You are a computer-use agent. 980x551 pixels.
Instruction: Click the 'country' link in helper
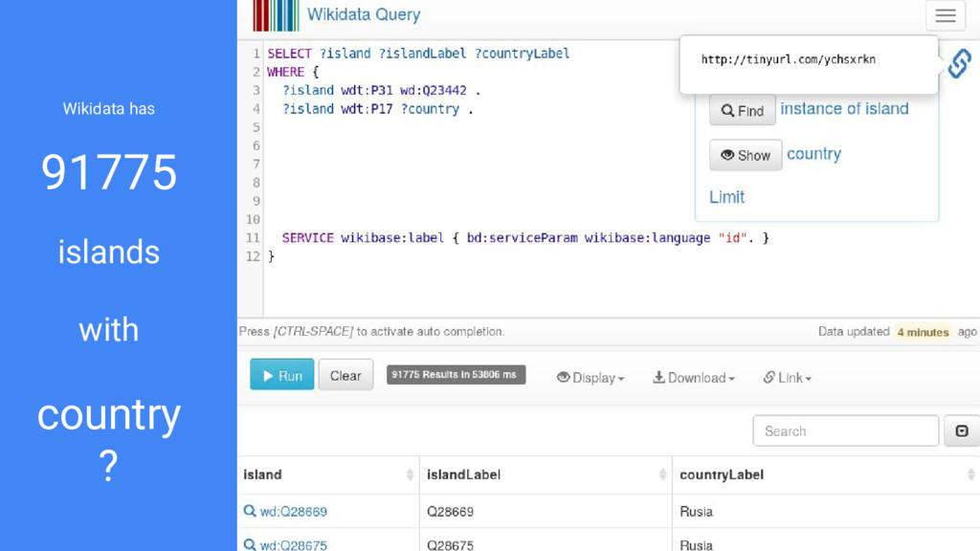813,154
